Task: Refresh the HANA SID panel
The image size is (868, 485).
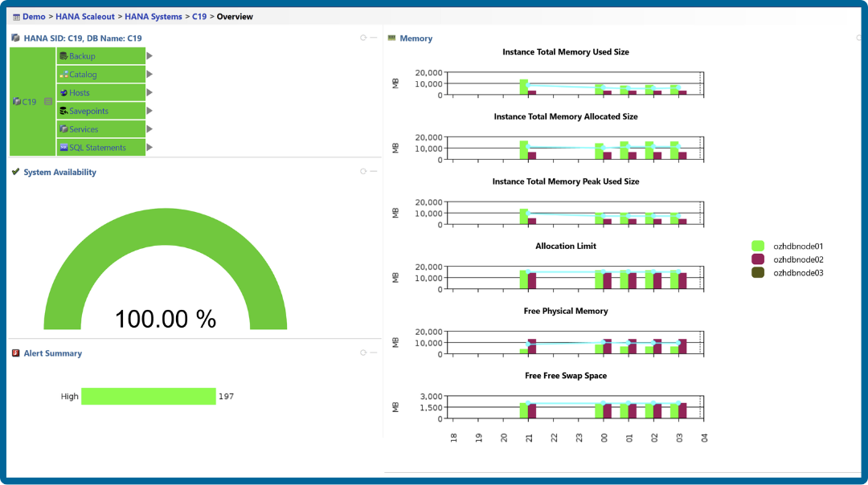Action: (x=363, y=38)
